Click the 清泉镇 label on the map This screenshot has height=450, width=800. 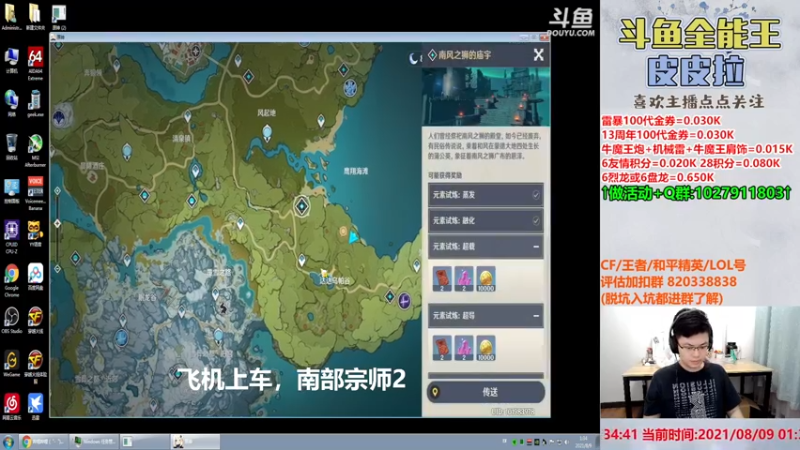coord(181,138)
